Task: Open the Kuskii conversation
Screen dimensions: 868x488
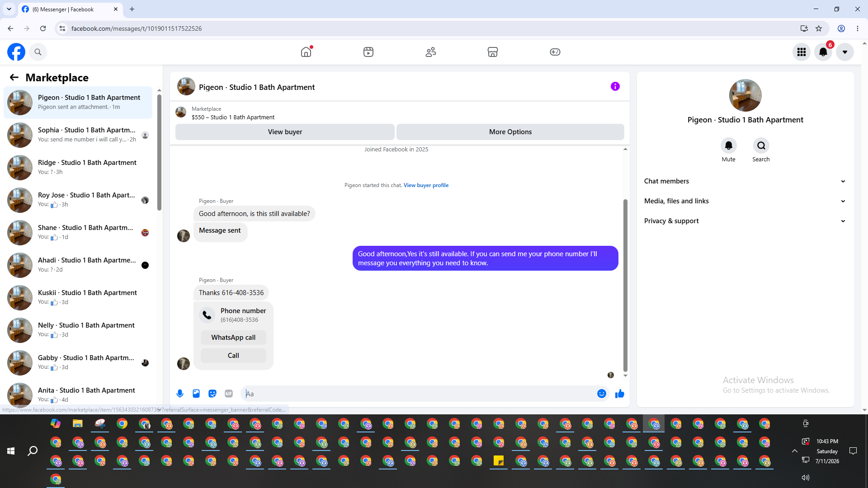Action: [78, 298]
